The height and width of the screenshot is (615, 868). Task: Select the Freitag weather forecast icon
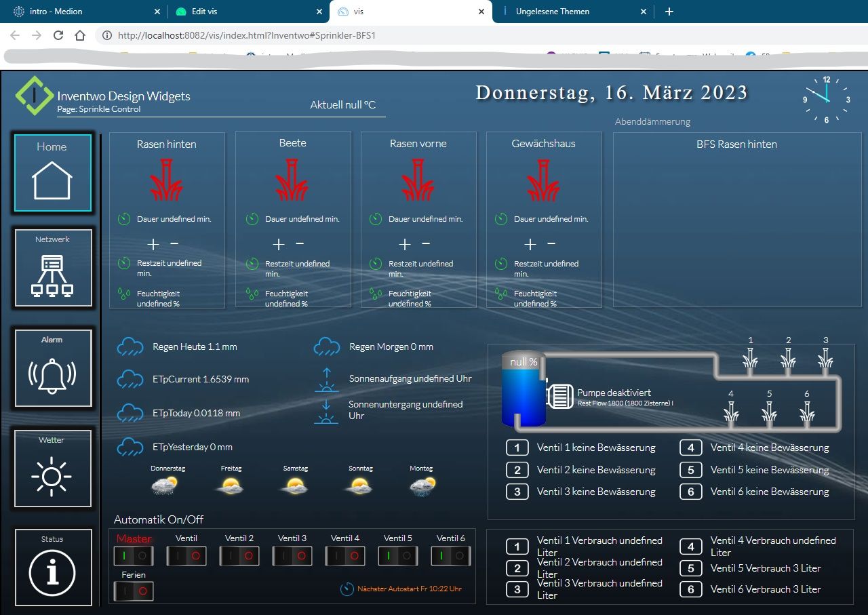(231, 485)
